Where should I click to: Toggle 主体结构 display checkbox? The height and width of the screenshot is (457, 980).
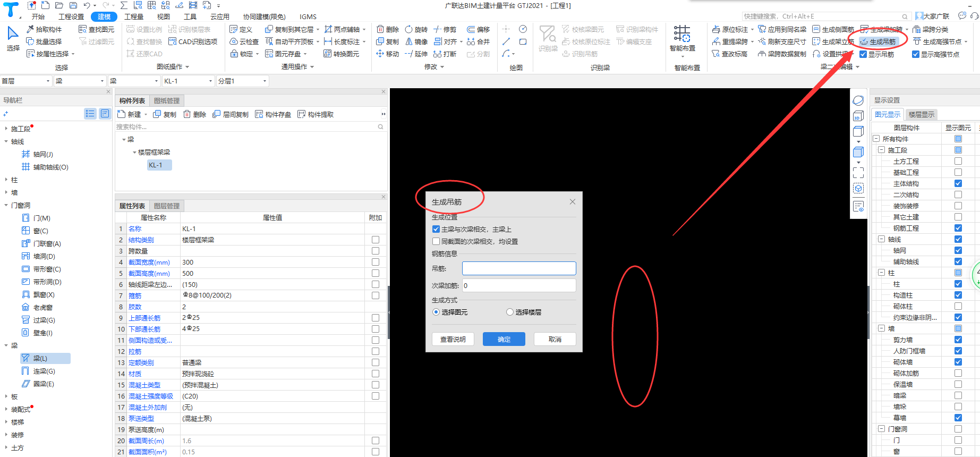click(958, 183)
